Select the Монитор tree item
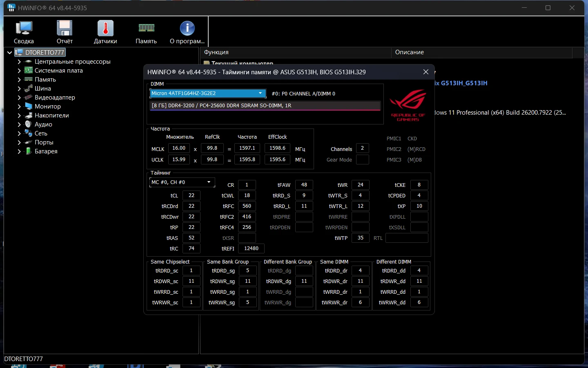Screen dimensions: 588x368 47,106
